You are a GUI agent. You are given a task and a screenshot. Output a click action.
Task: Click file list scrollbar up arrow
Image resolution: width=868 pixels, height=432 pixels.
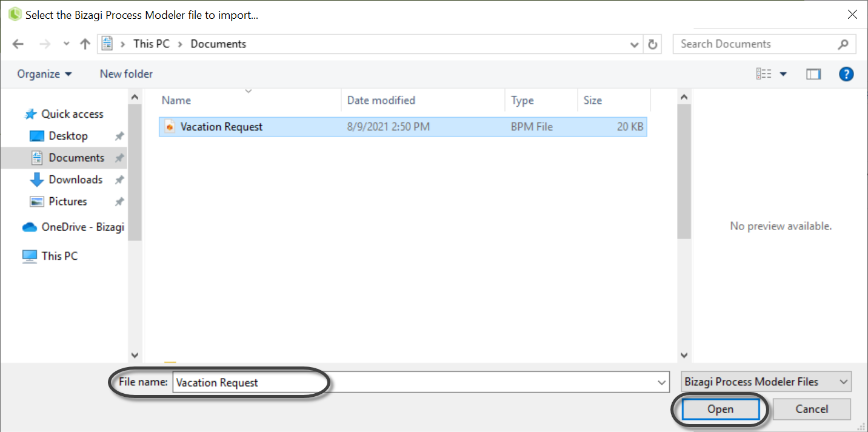pyautogui.click(x=684, y=97)
